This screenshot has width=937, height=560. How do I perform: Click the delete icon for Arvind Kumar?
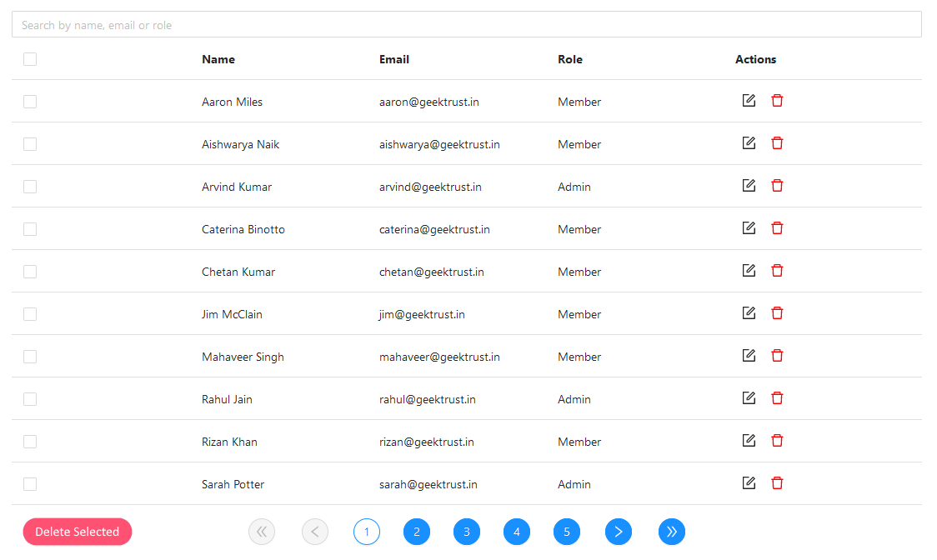click(x=777, y=185)
